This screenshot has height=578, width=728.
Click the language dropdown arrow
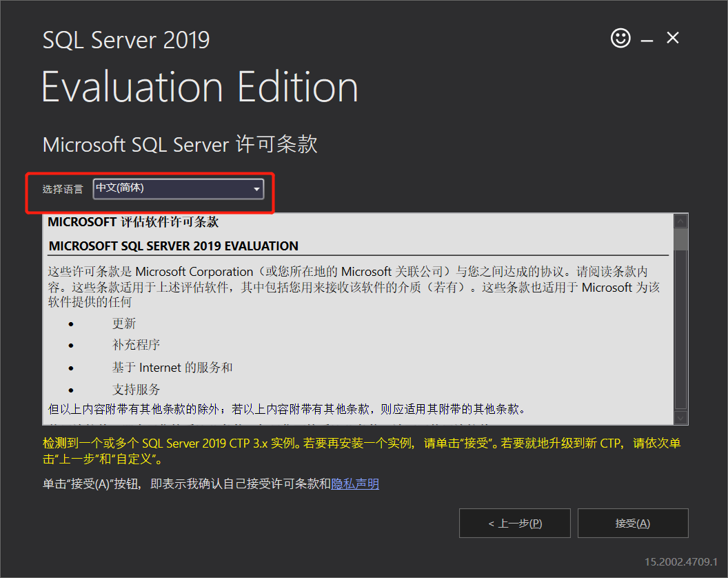point(256,189)
